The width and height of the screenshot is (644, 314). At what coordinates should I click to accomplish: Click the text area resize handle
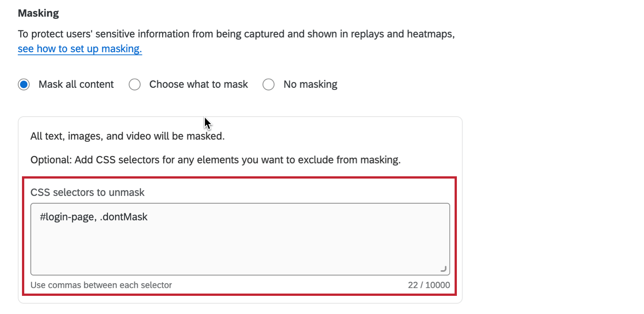pyautogui.click(x=443, y=269)
